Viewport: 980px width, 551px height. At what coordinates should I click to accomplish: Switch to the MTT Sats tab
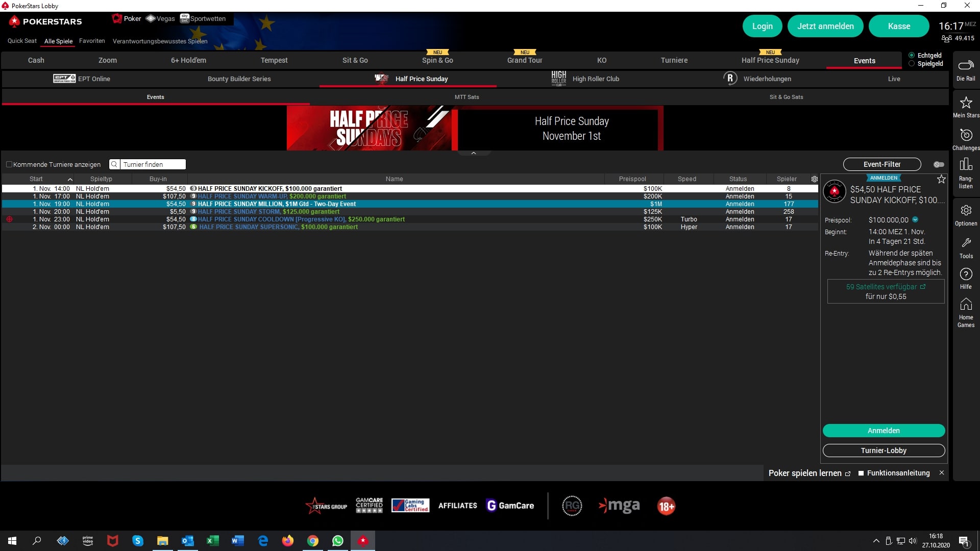(467, 97)
